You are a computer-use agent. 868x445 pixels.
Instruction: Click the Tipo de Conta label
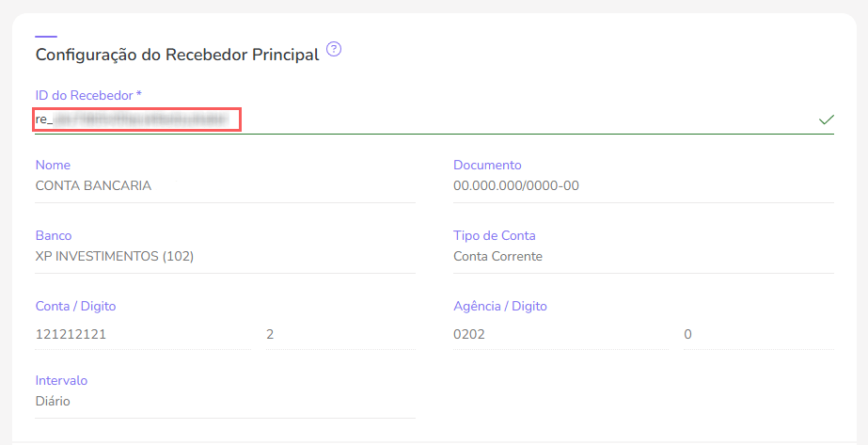(x=495, y=235)
